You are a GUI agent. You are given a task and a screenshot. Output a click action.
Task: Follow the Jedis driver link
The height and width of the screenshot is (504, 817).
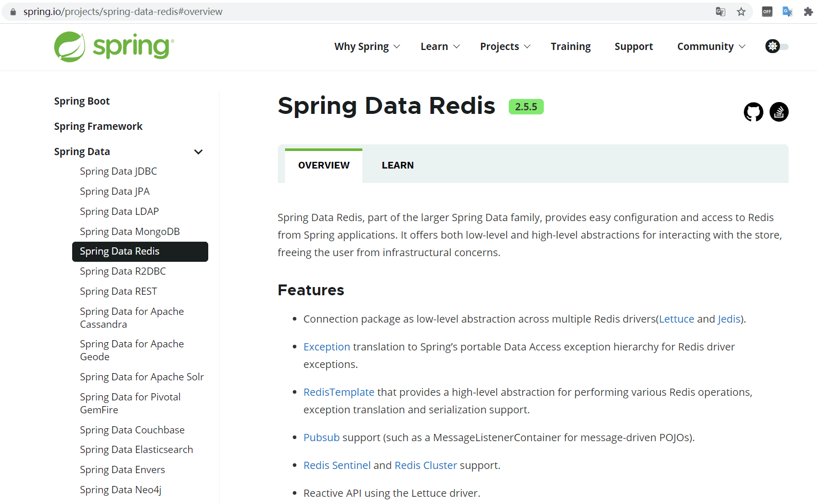729,319
